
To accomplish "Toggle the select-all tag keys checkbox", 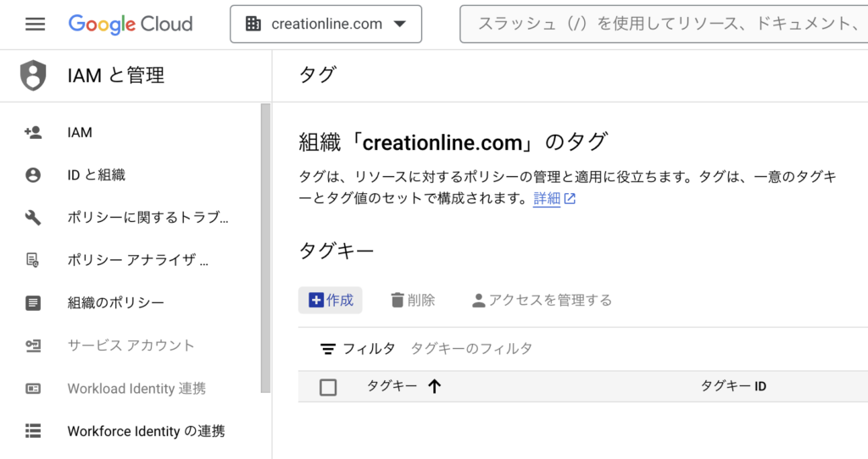I will click(328, 387).
